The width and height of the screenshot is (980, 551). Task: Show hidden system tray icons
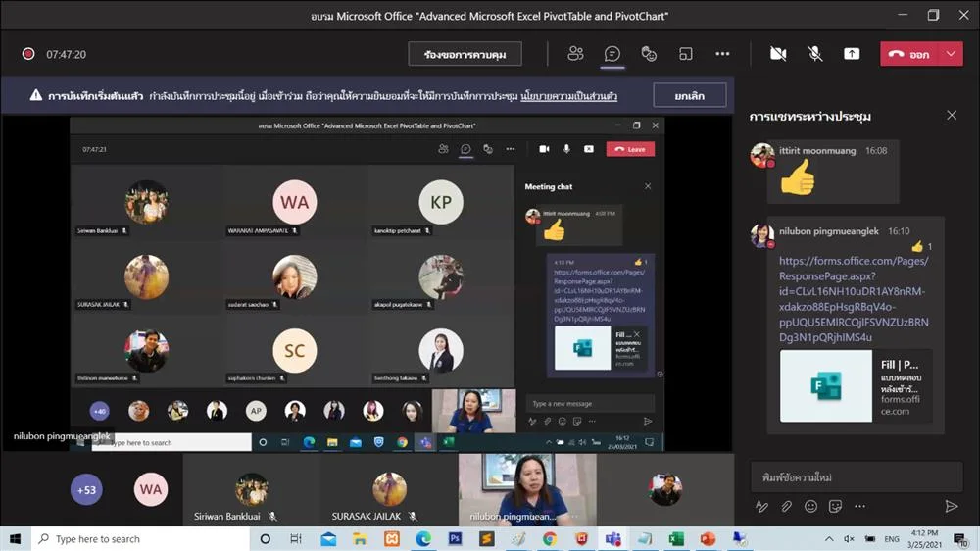pyautogui.click(x=829, y=538)
